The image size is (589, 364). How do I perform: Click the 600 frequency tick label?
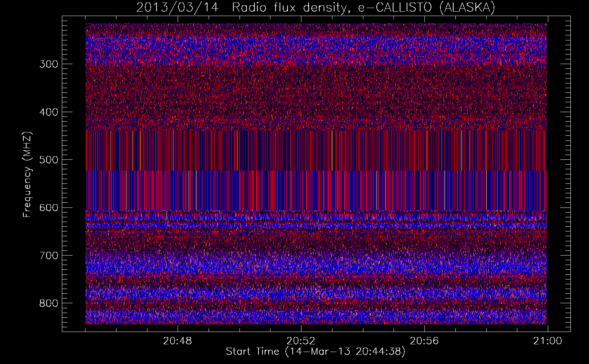(x=49, y=207)
